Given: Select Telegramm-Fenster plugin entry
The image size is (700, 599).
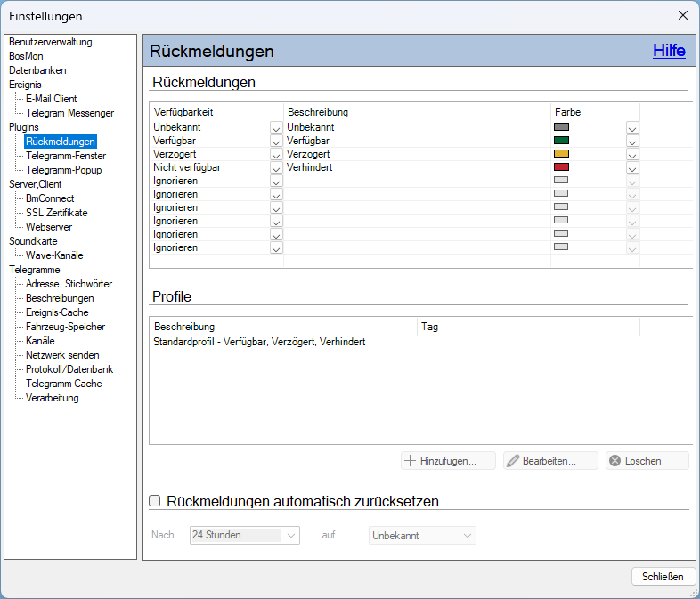Looking at the screenshot, I should click(66, 156).
